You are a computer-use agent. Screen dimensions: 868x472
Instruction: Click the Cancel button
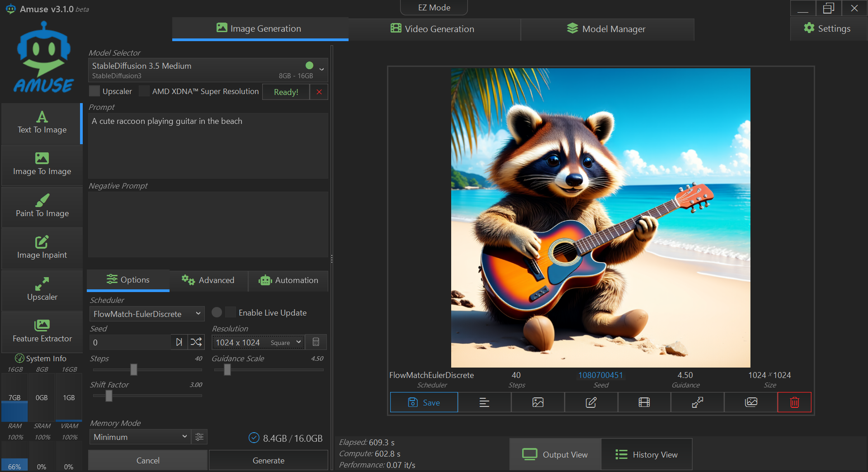click(x=148, y=460)
